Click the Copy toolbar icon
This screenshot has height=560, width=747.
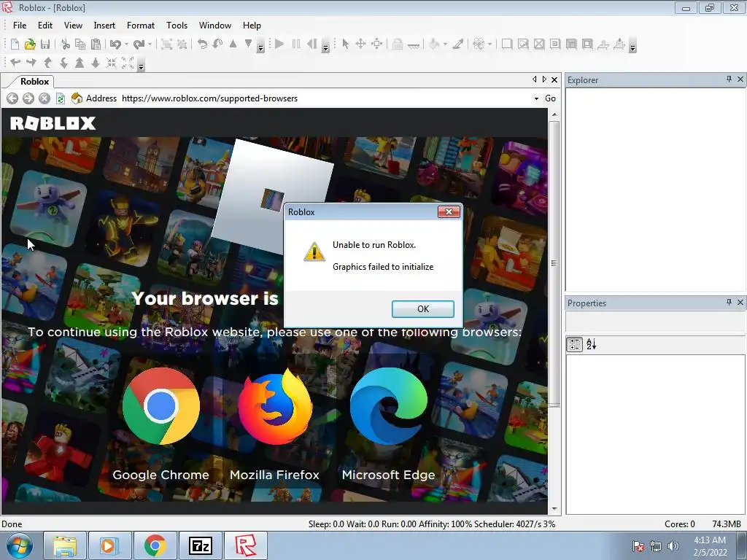coord(80,44)
